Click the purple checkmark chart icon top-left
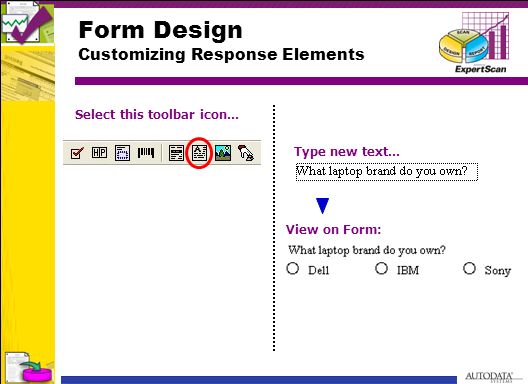This screenshot has width=528, height=384. pos(27,22)
